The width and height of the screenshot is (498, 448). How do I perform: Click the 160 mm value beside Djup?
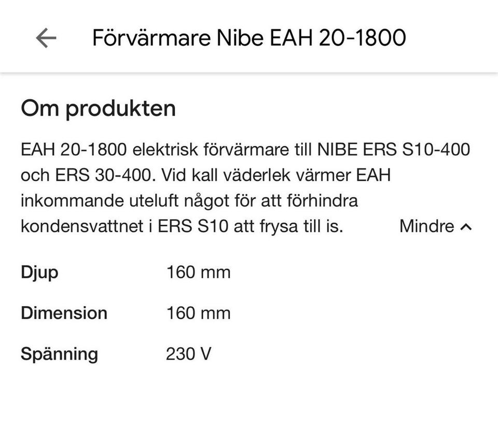tap(198, 272)
